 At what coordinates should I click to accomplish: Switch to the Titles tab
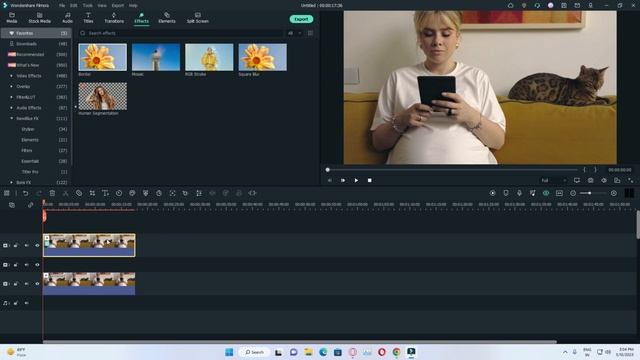point(88,18)
